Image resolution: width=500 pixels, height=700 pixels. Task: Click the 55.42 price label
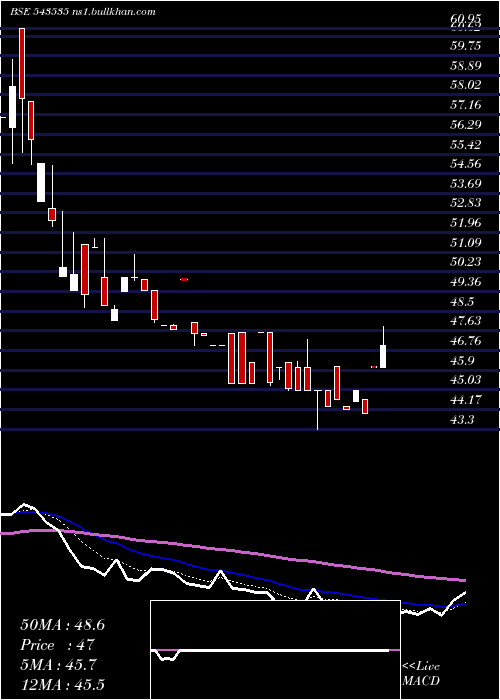point(466,144)
